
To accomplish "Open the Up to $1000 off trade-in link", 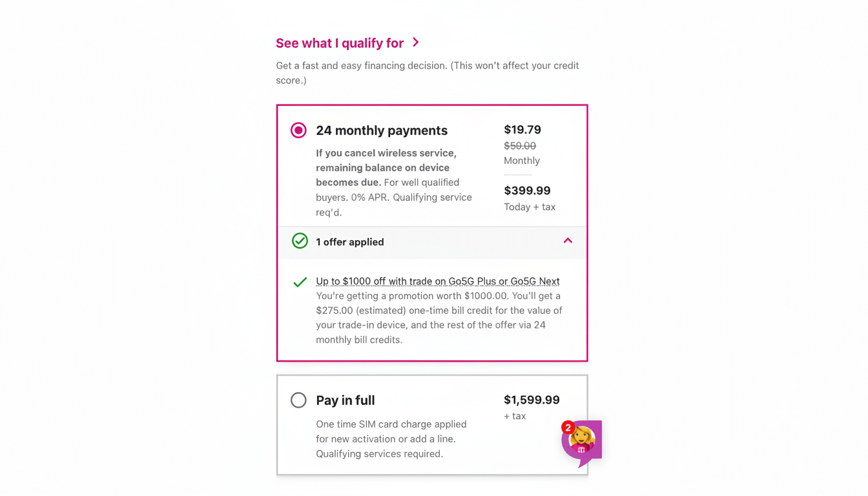I will (x=437, y=281).
